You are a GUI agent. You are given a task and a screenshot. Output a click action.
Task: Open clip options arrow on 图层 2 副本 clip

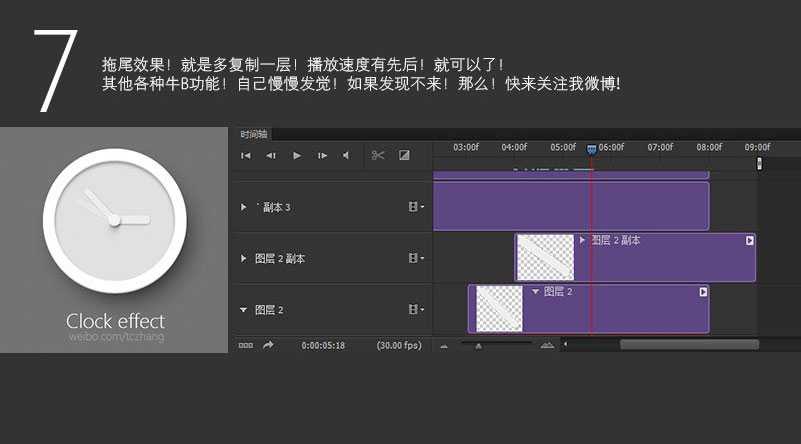pyautogui.click(x=750, y=240)
